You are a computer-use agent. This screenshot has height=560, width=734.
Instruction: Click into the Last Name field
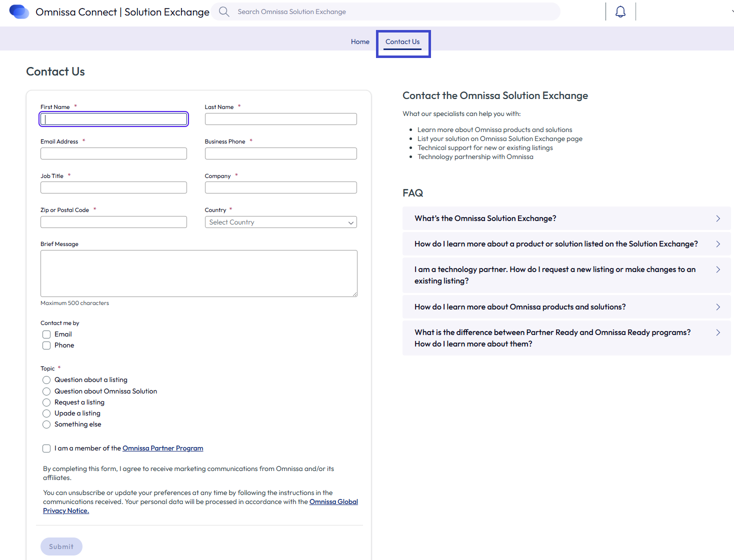[x=280, y=119]
